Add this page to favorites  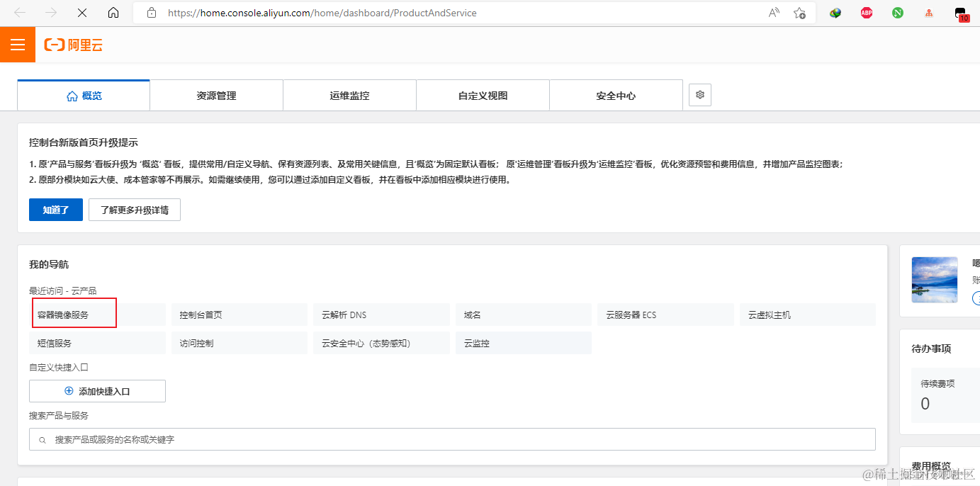[x=799, y=13]
